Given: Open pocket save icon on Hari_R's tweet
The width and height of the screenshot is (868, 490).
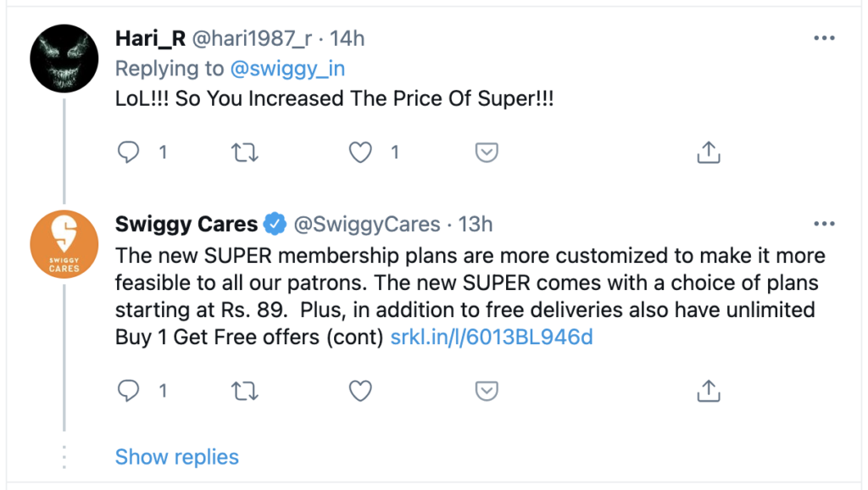Looking at the screenshot, I should (486, 153).
